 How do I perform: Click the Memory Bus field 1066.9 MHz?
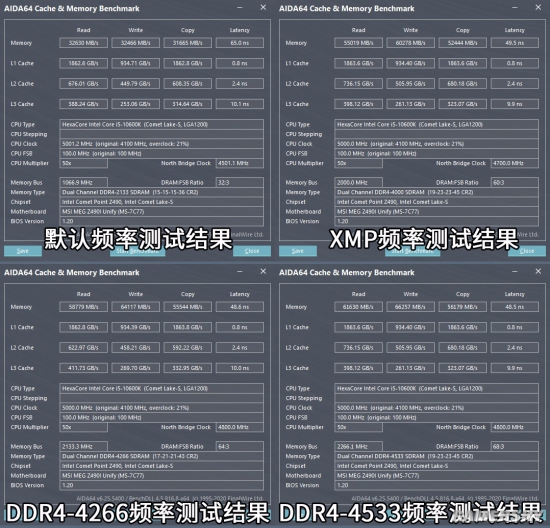click(83, 182)
